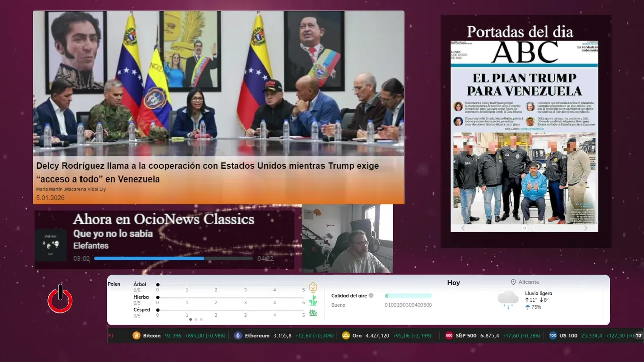Go to next front page with right arrow
644x362 pixels.
pos(586,228)
